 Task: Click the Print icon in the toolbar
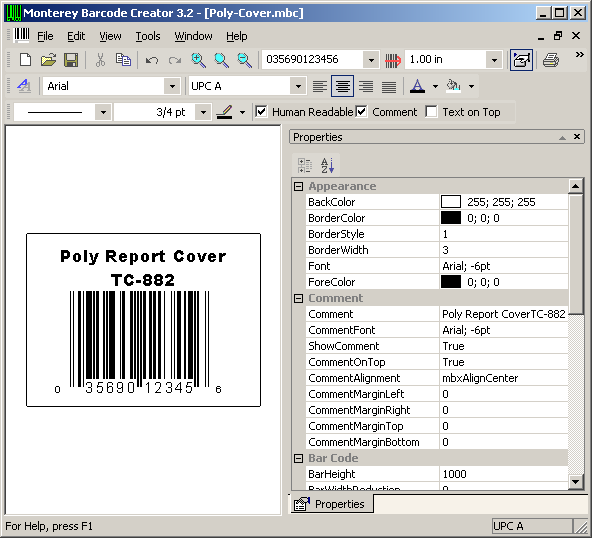551,60
